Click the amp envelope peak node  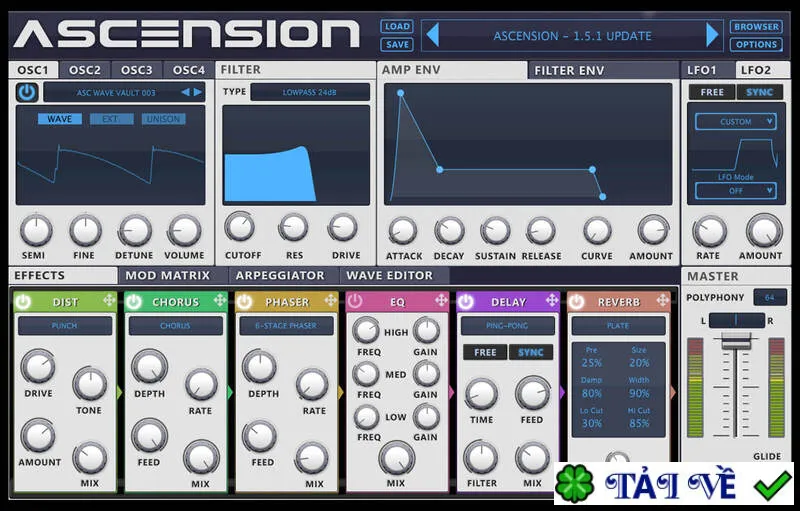pyautogui.click(x=401, y=93)
